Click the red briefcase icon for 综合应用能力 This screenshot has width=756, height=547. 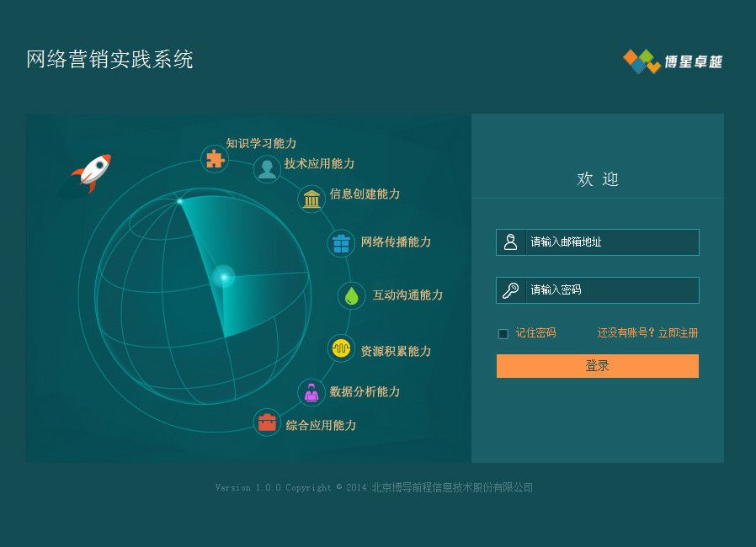(267, 422)
